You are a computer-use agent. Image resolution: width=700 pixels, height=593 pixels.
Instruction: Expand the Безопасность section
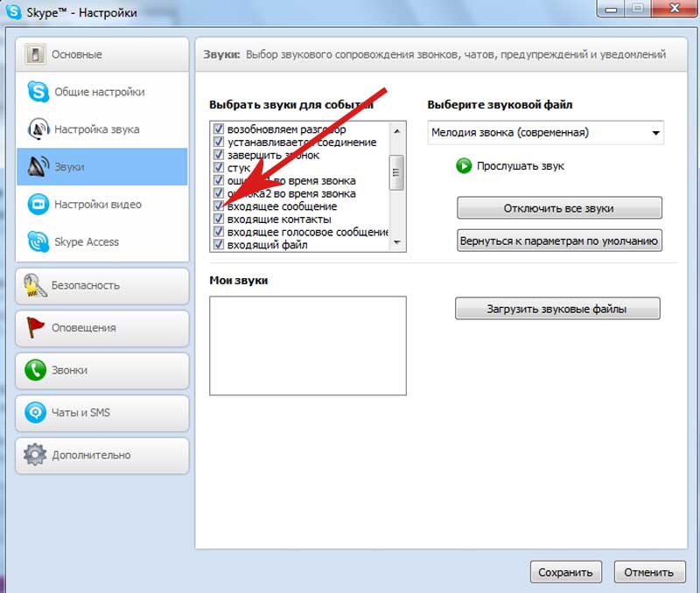click(102, 286)
